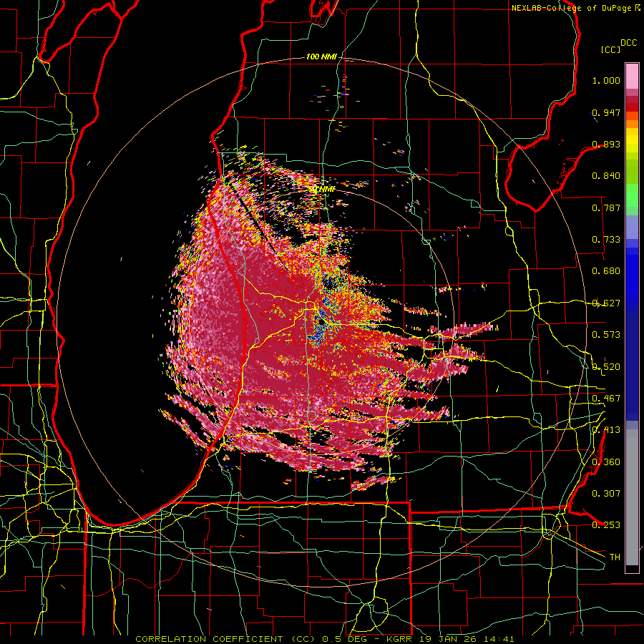Click the black radar site dot at the echo center
The height and width of the screenshot is (644, 644).
[321, 323]
